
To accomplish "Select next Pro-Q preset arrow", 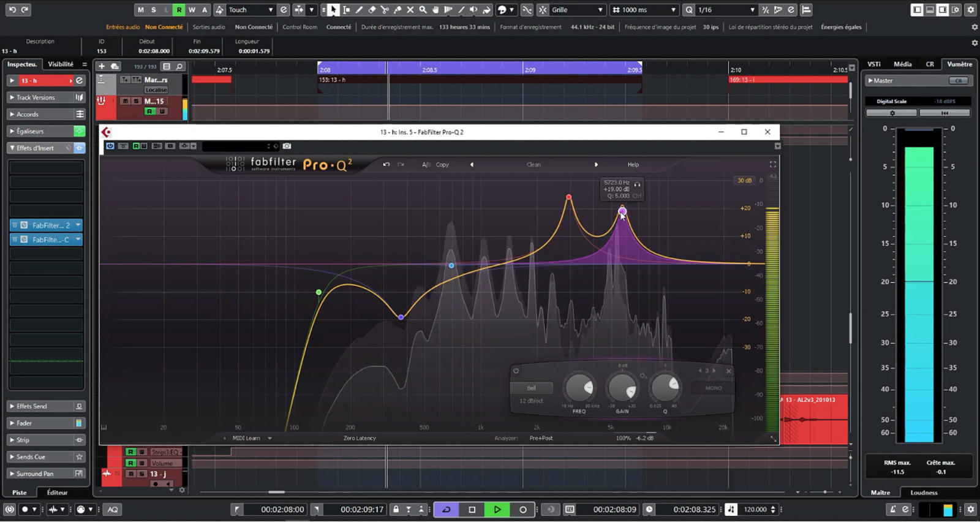I will [596, 164].
